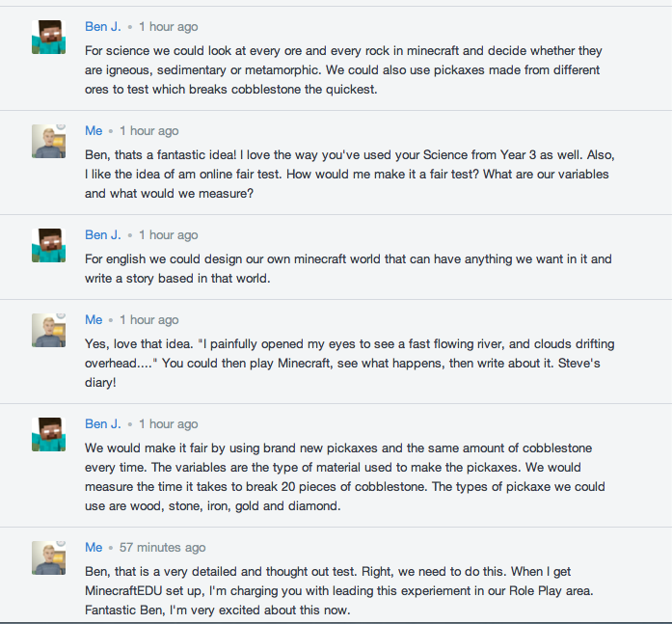Open the Me link on 57 minutes ago reply
Image resolution: width=672 pixels, height=624 pixels.
(94, 547)
